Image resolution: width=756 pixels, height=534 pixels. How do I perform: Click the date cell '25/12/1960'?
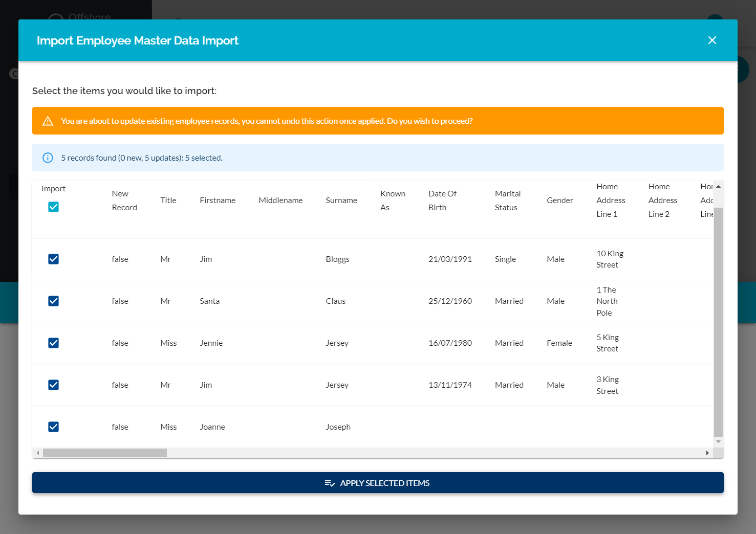coord(450,301)
